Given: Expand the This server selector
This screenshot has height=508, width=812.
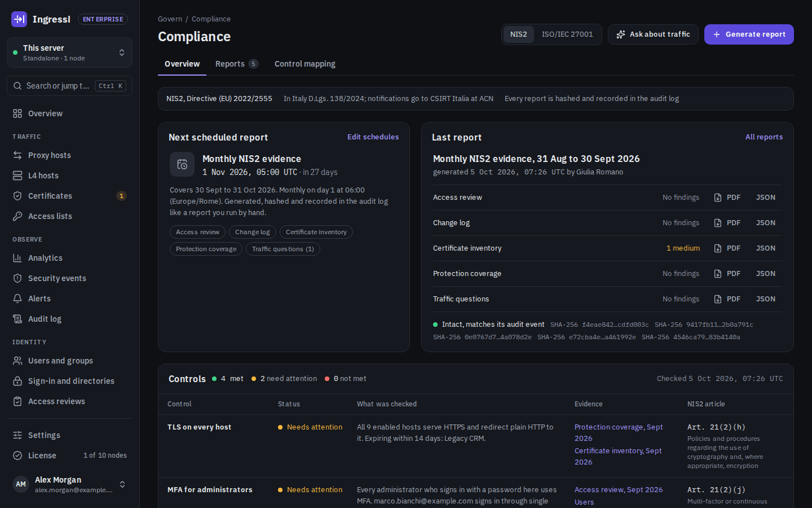Looking at the screenshot, I should [69, 52].
